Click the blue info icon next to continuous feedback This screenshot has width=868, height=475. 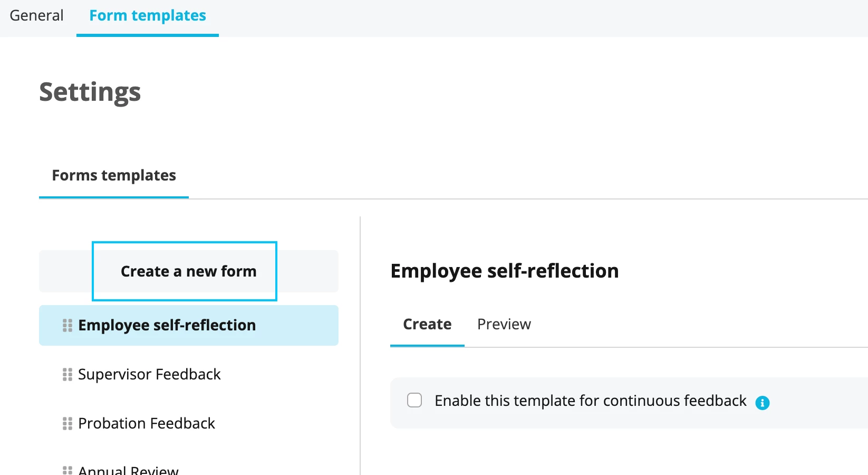click(x=763, y=403)
